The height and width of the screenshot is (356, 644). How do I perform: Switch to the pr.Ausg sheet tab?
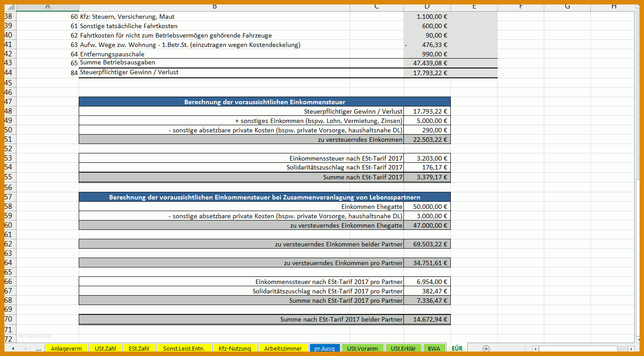point(325,348)
